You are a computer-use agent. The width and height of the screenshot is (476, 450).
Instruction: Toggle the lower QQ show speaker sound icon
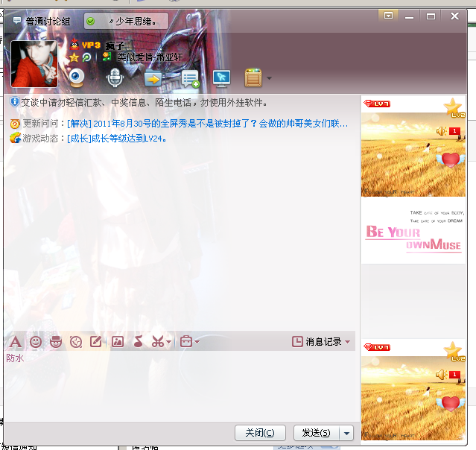coord(442,375)
